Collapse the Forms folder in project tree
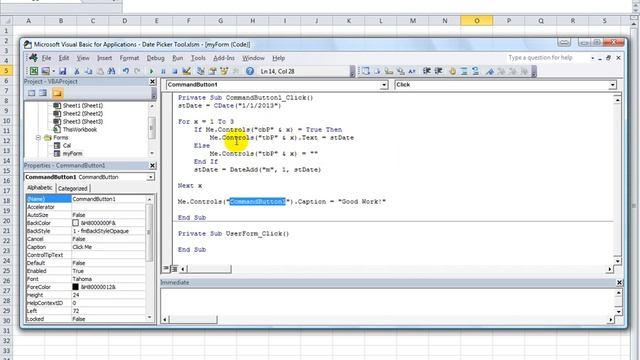This screenshot has width=640, height=360. pos(38,138)
